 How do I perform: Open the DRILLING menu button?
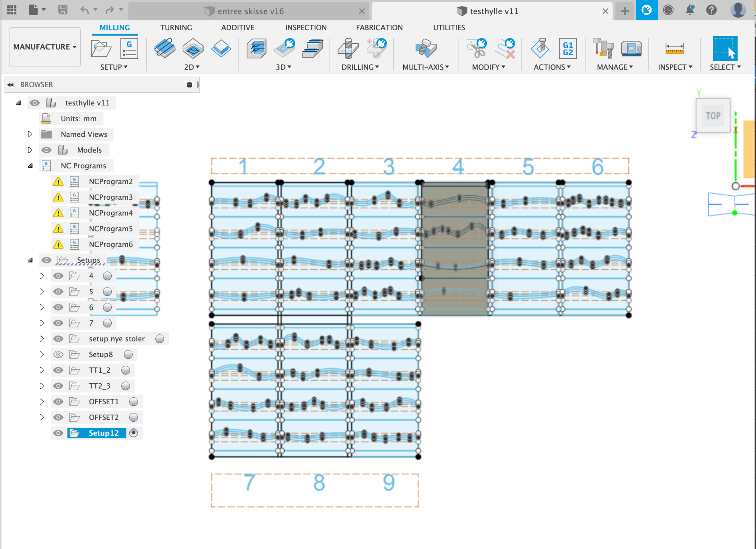(360, 67)
